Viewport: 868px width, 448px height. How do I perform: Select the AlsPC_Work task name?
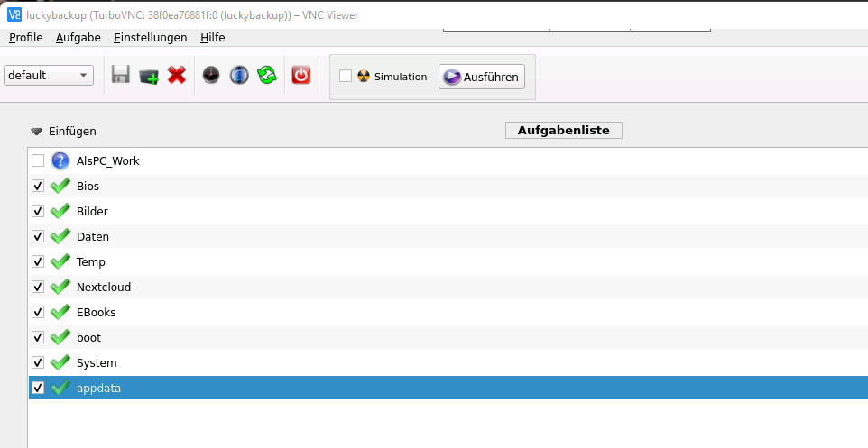tap(108, 161)
